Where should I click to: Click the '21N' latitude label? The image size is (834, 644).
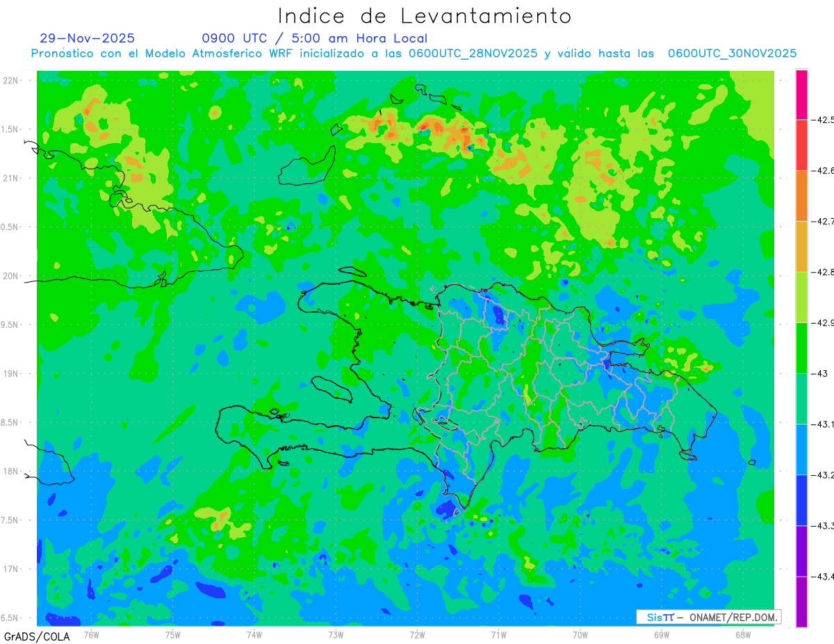[x=10, y=179]
